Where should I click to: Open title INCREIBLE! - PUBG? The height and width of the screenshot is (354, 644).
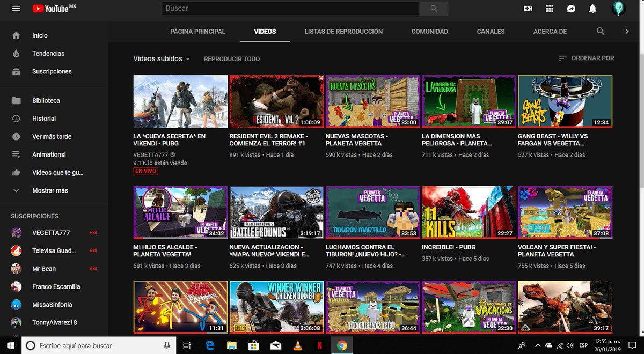pos(449,247)
